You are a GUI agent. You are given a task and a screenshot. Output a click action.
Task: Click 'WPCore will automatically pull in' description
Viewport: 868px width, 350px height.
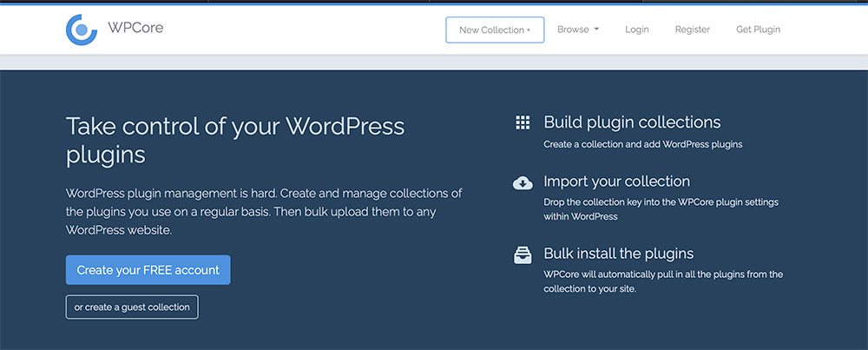tap(663, 281)
